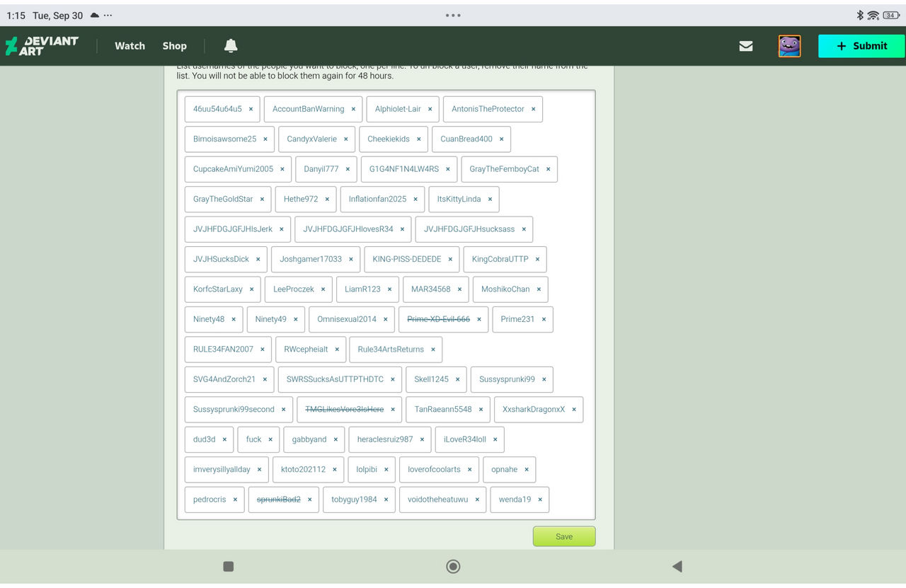Remove AccountBanWarning using its x
Screen dimensions: 906x588
coord(353,109)
